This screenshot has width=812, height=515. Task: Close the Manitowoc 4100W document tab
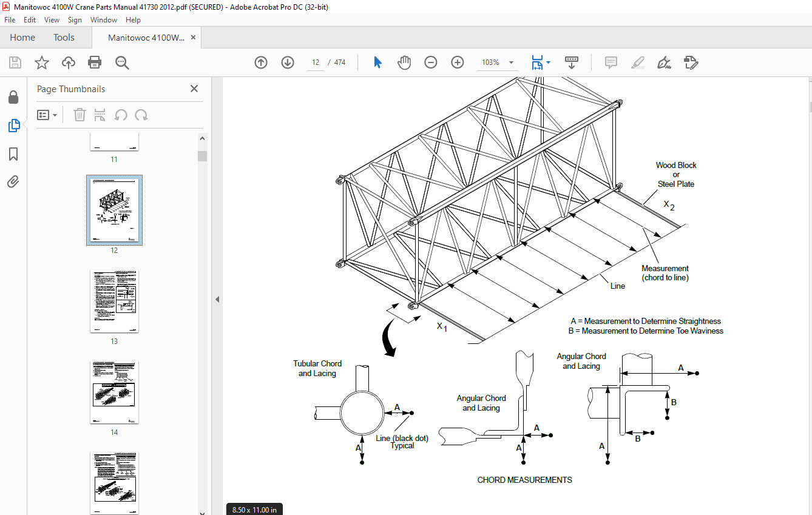194,38
